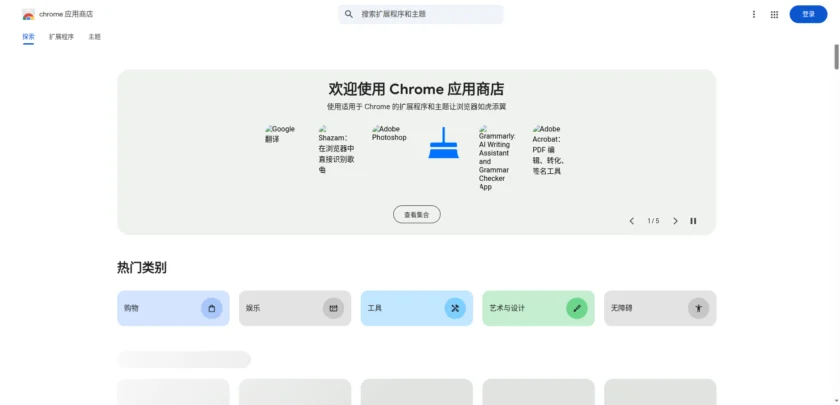840x405 pixels.
Task: Open the 工具 category card
Action: tap(417, 308)
